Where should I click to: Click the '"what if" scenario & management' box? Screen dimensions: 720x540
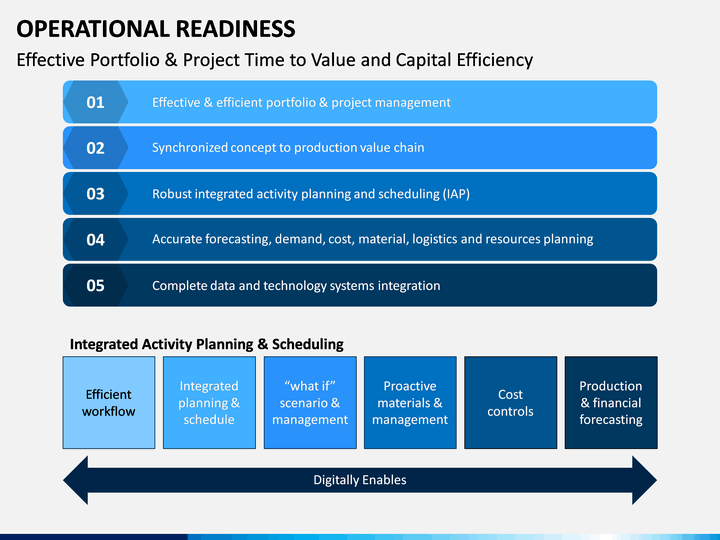coord(310,403)
